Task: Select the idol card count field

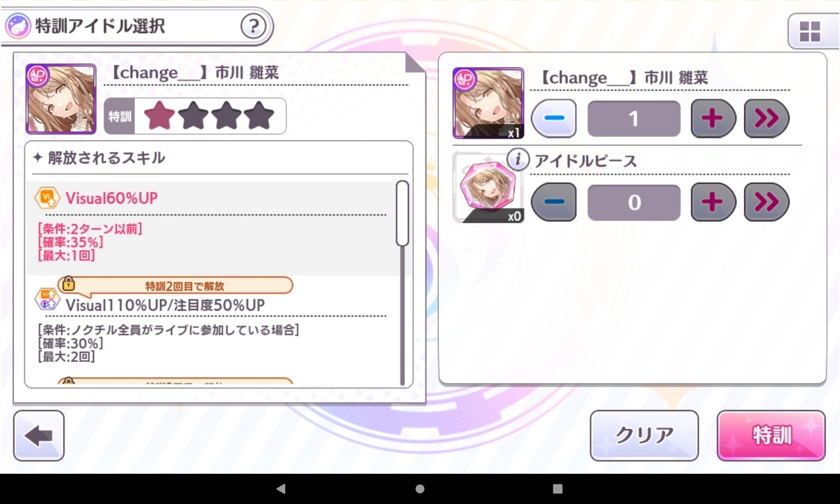Action: tap(633, 118)
